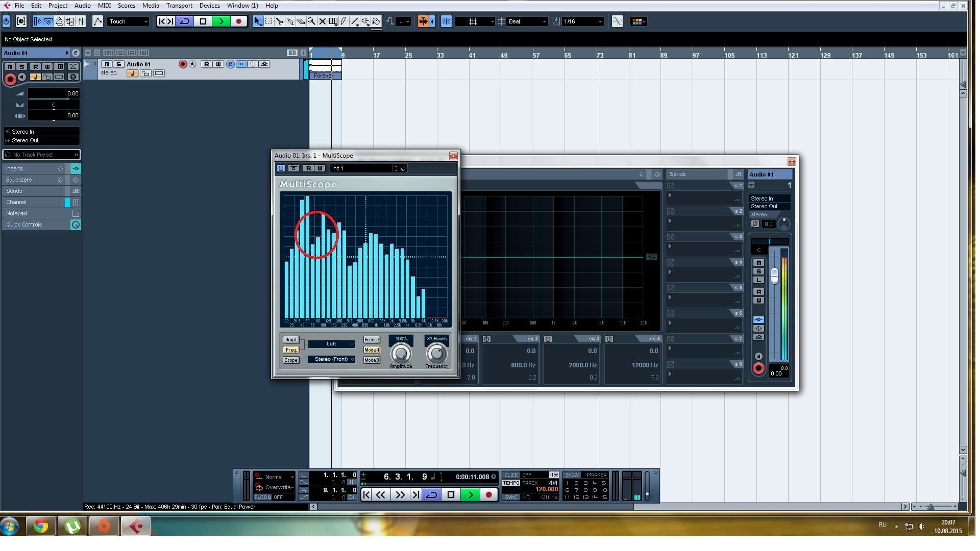
Task: Open the Window (1) menu
Action: tap(242, 6)
